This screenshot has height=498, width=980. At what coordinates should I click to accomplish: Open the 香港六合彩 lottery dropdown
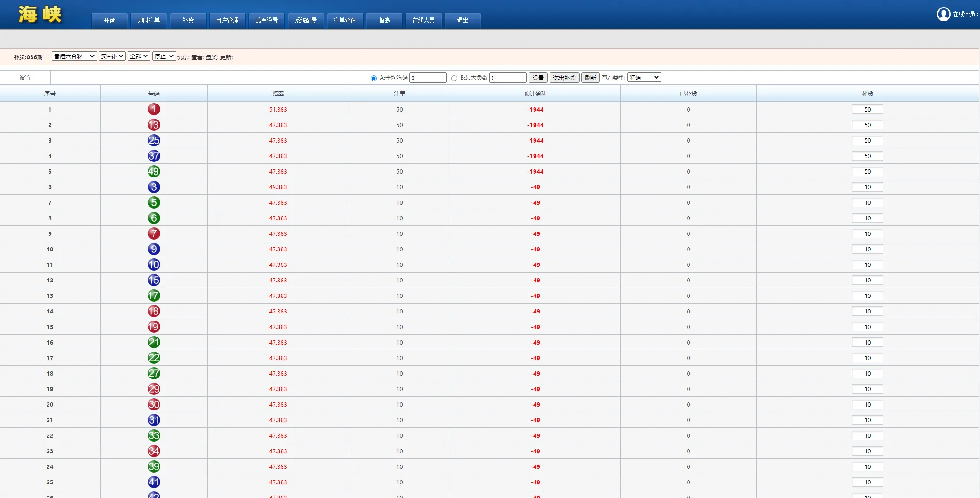[74, 56]
